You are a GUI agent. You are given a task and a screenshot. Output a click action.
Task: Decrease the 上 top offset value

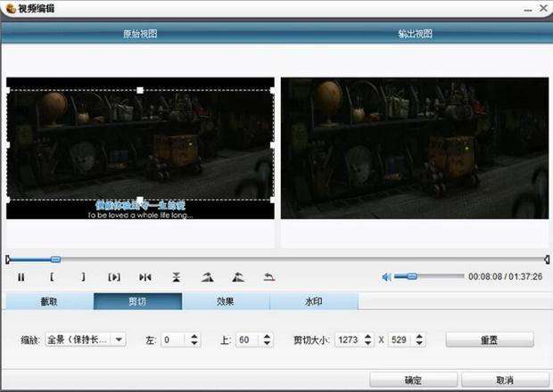tap(267, 343)
